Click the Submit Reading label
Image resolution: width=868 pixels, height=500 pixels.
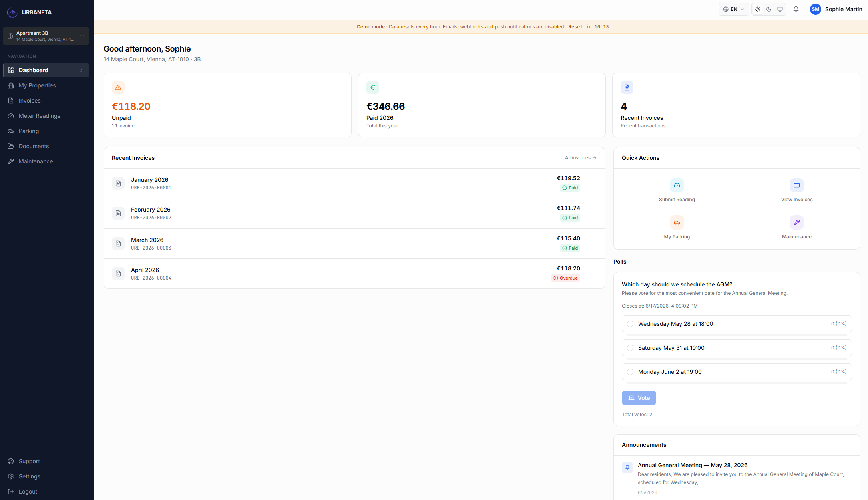point(677,200)
